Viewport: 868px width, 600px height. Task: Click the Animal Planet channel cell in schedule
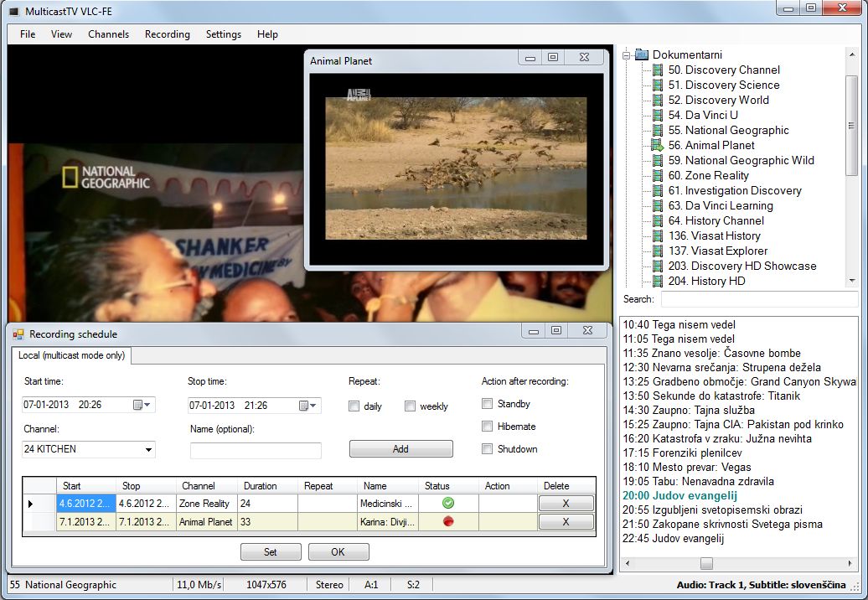pyautogui.click(x=206, y=522)
